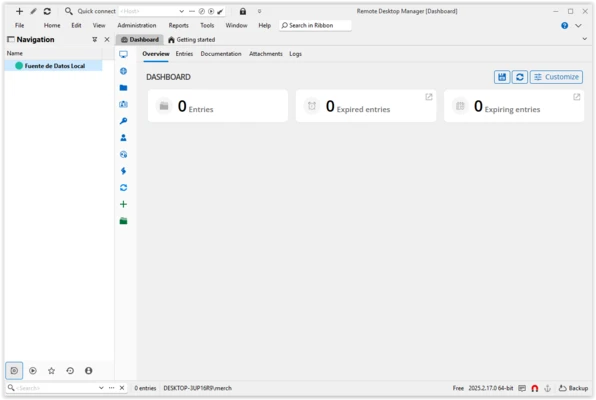Screen dimensions: 596x400
Task: Open the Quick connect host dropdown arrow
Action: pyautogui.click(x=181, y=11)
